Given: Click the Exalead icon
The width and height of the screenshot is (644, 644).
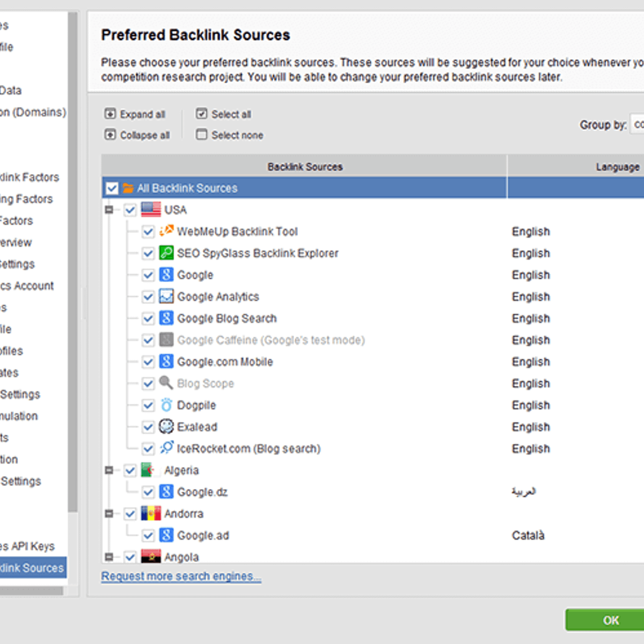Looking at the screenshot, I should click(x=166, y=427).
